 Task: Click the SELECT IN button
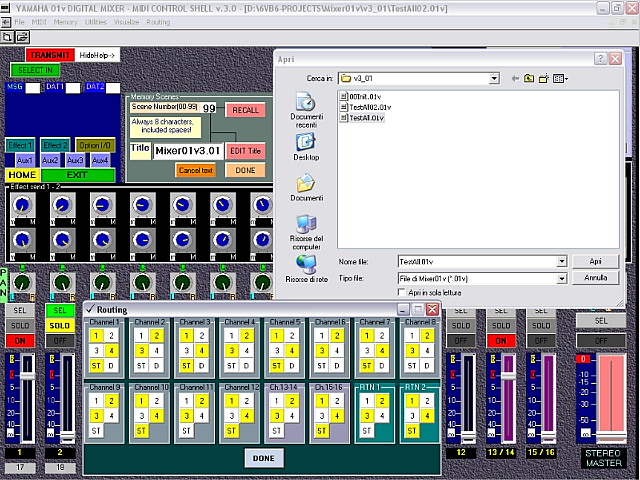tap(35, 70)
